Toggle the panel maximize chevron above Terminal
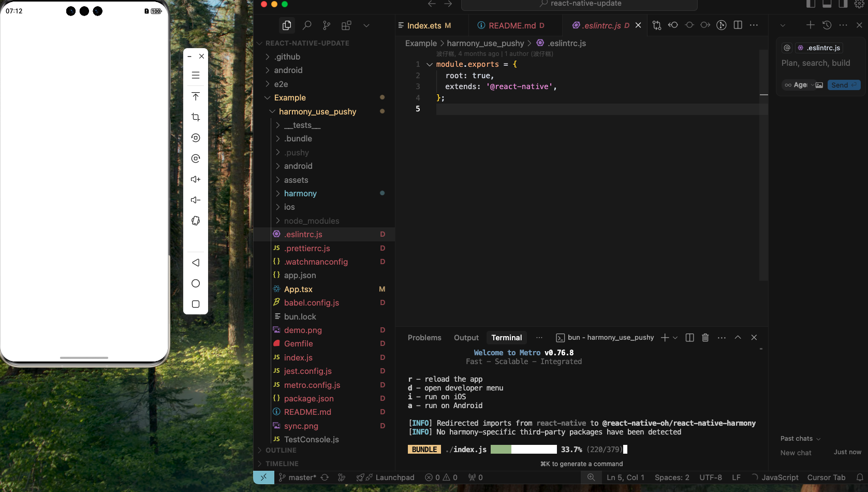 point(738,337)
